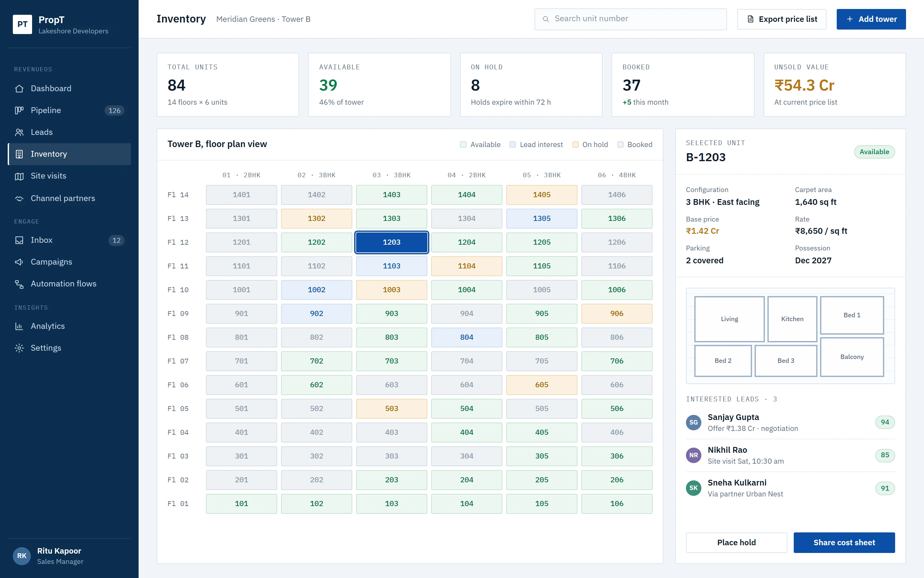Image resolution: width=924 pixels, height=578 pixels.
Task: Click the PT PropT logo
Action: [x=22, y=24]
